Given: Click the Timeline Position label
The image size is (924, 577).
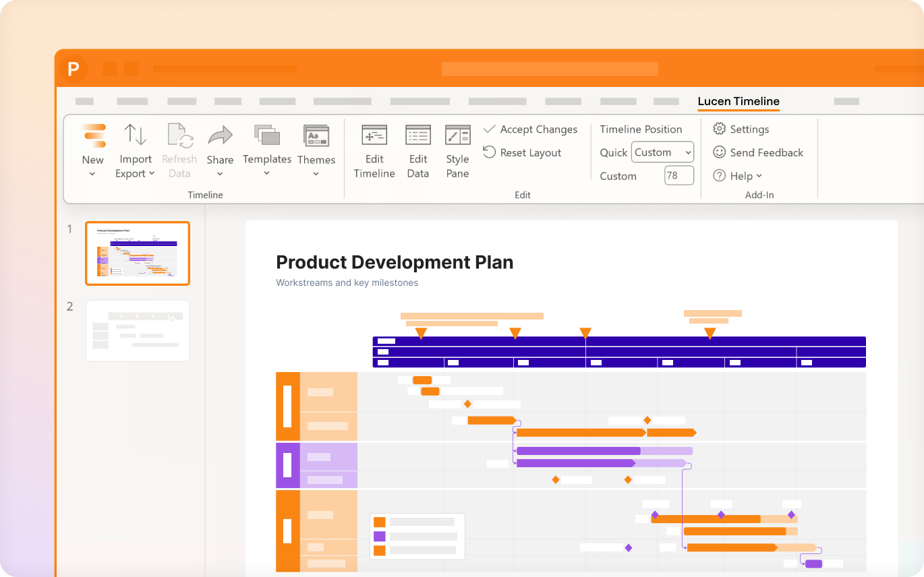Looking at the screenshot, I should 641,129.
